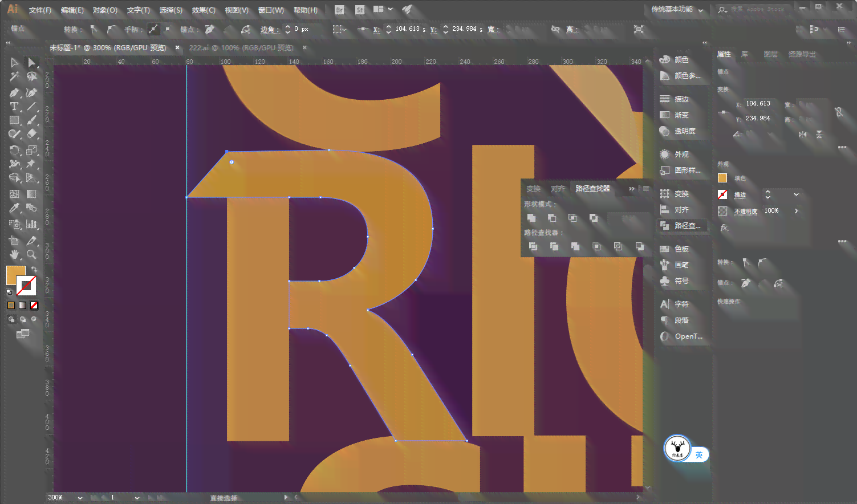Viewport: 857px width, 504px height.
Task: Flip vertically icon in Properties transform
Action: (819, 135)
